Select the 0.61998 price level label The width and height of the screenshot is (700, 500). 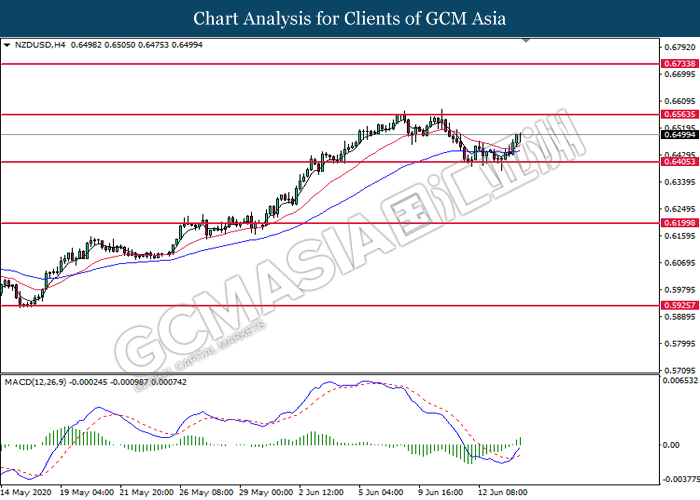coord(679,223)
